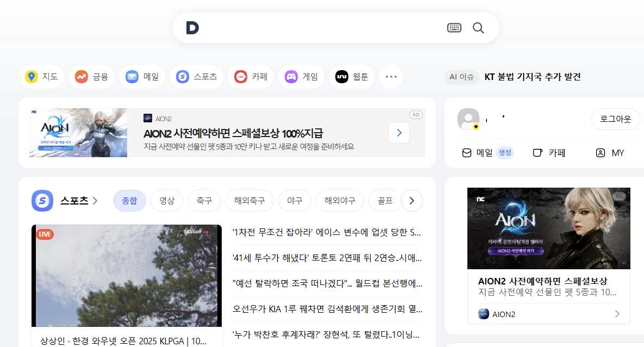Click the AION2 advertiser logo icon
The width and height of the screenshot is (644, 347).
pos(484,314)
